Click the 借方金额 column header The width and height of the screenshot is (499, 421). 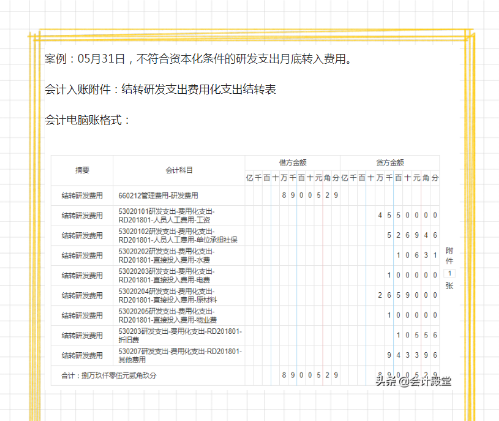tap(293, 163)
